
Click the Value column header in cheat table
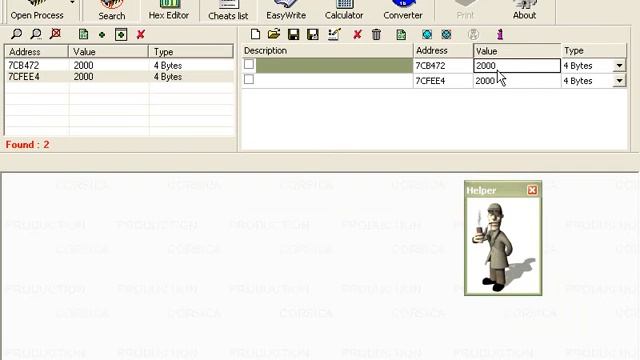pyautogui.click(x=517, y=51)
